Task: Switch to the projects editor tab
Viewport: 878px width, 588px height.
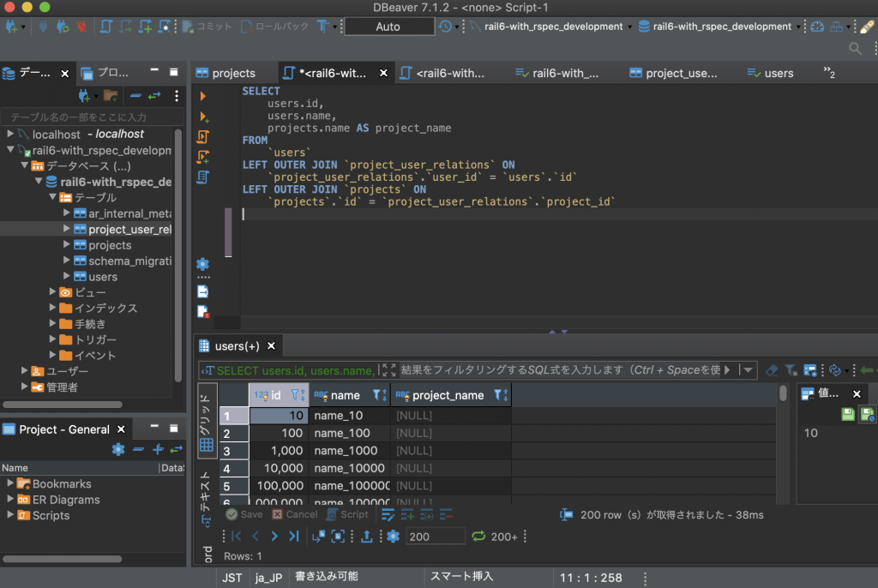Action: coord(233,73)
